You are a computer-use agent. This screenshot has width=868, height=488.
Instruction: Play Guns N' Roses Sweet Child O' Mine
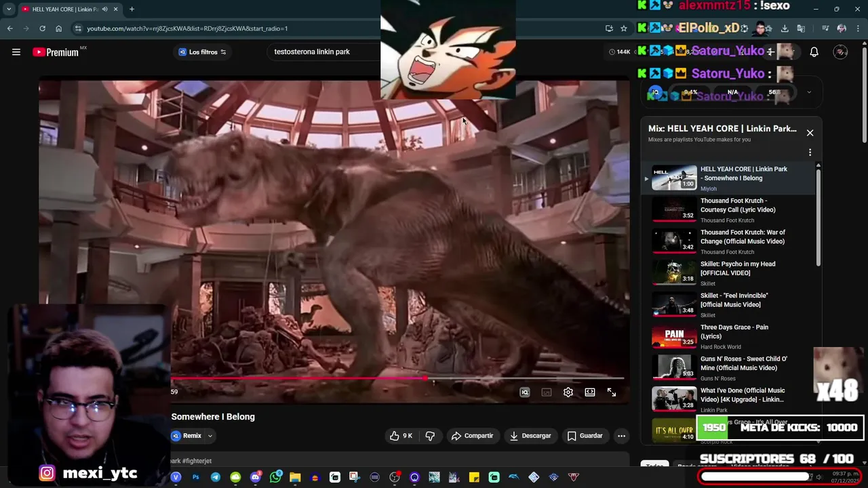729,368
